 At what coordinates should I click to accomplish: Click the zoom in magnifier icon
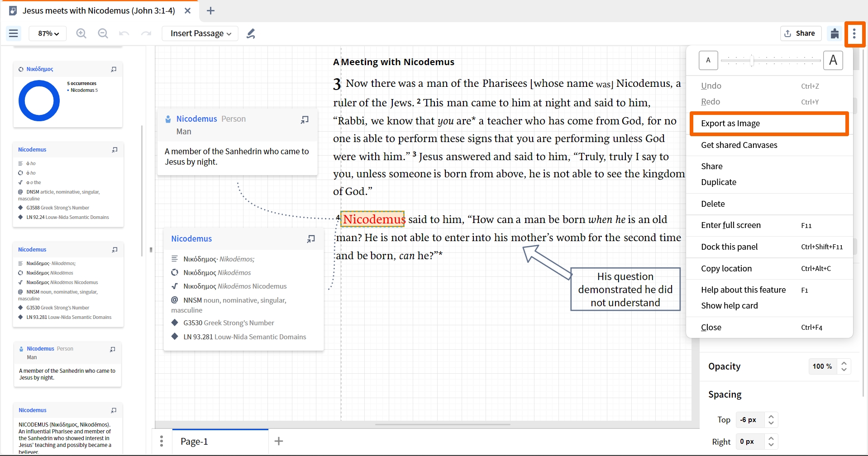point(81,33)
